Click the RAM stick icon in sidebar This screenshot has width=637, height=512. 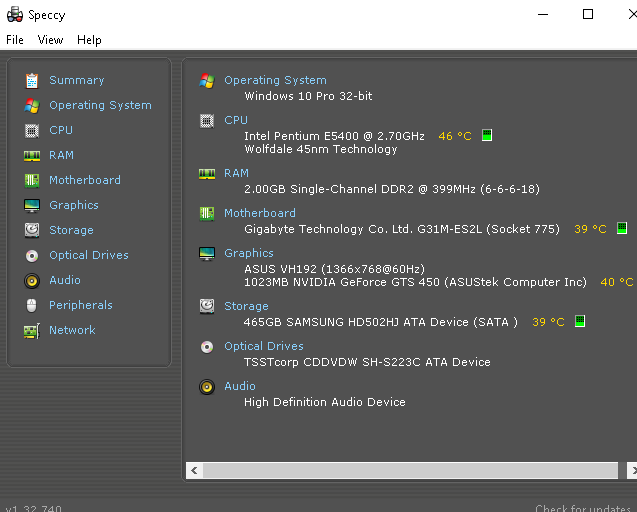click(32, 156)
